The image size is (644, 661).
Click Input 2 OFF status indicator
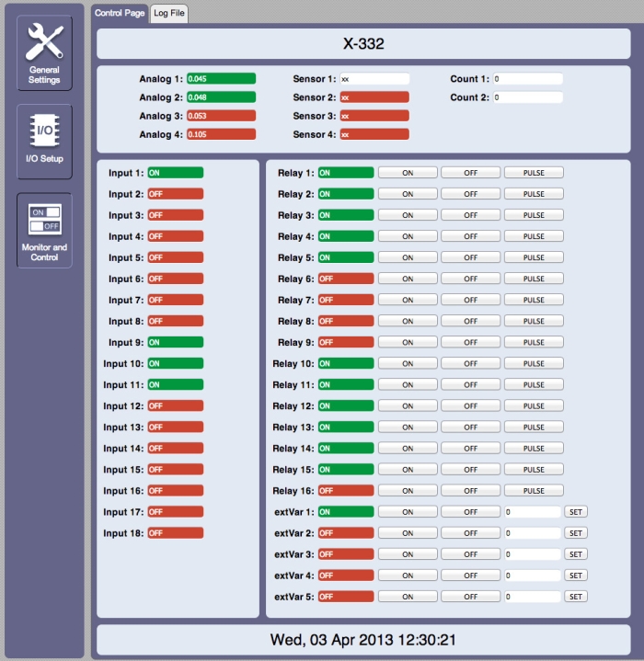point(176,194)
